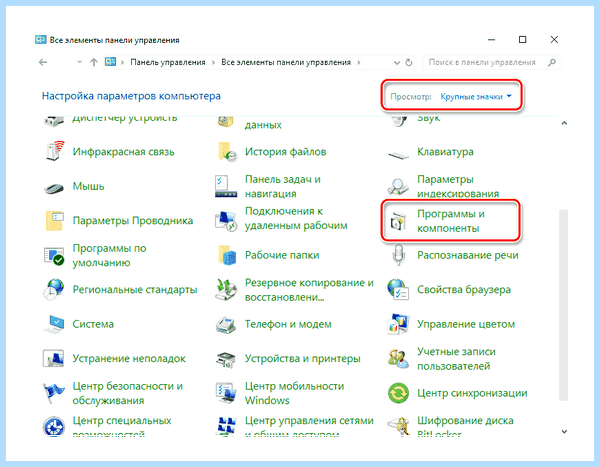Image resolution: width=600 pixels, height=467 pixels.
Task: Click Все элементы панели управления breadcrumb
Action: (x=286, y=62)
